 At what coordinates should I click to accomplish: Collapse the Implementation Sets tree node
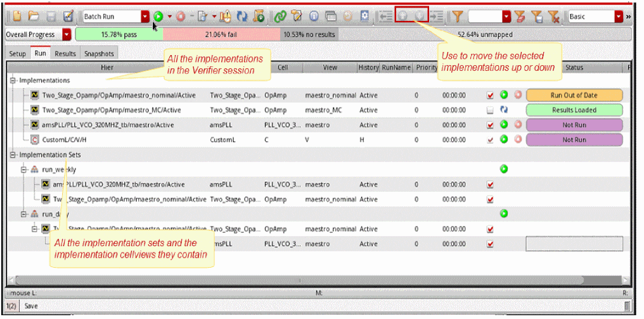[13, 154]
